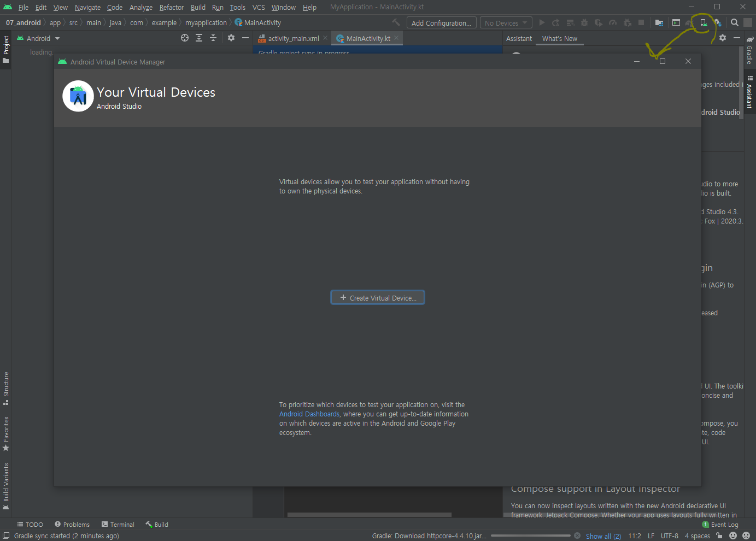Toggle the Problems tool window

72,524
